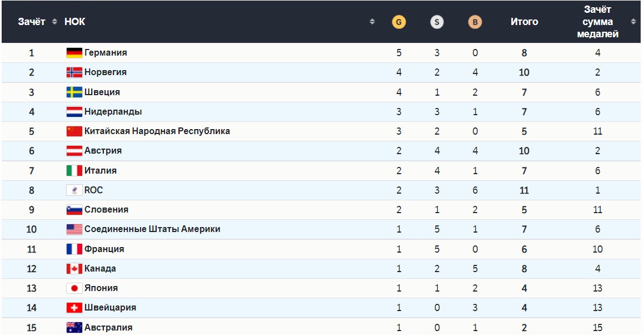Open the Нидерланды country link
This screenshot has width=644, height=335.
[113, 112]
